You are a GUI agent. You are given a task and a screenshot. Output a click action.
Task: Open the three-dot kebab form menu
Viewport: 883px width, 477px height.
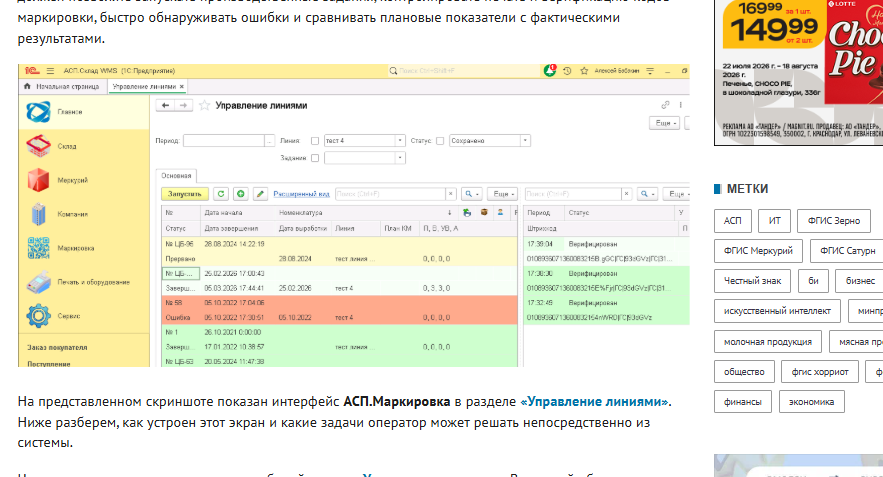(x=680, y=105)
